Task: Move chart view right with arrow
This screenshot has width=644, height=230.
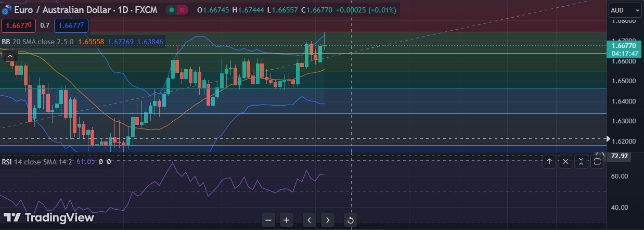Action: (x=327, y=220)
